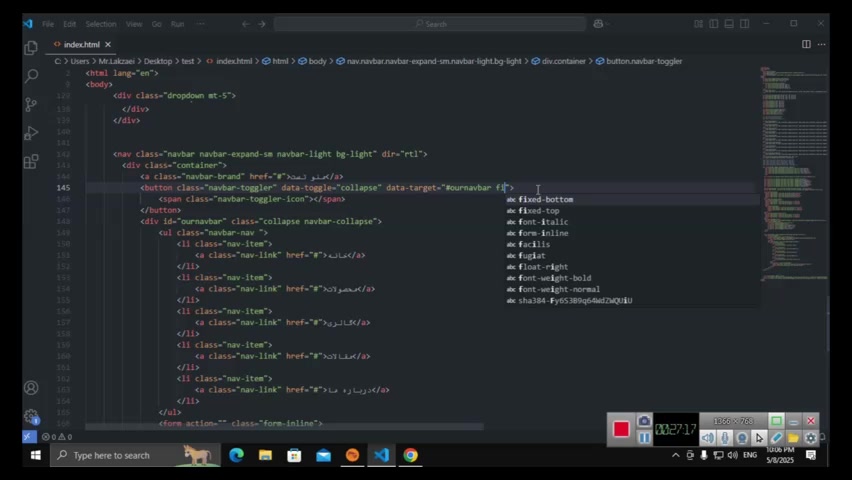Open recordings folder from recorder

click(793, 438)
